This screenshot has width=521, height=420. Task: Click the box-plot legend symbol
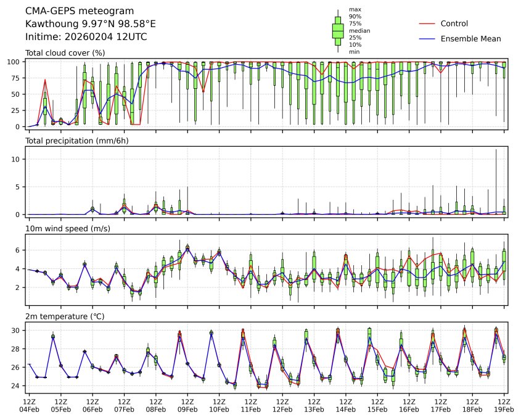coord(337,31)
